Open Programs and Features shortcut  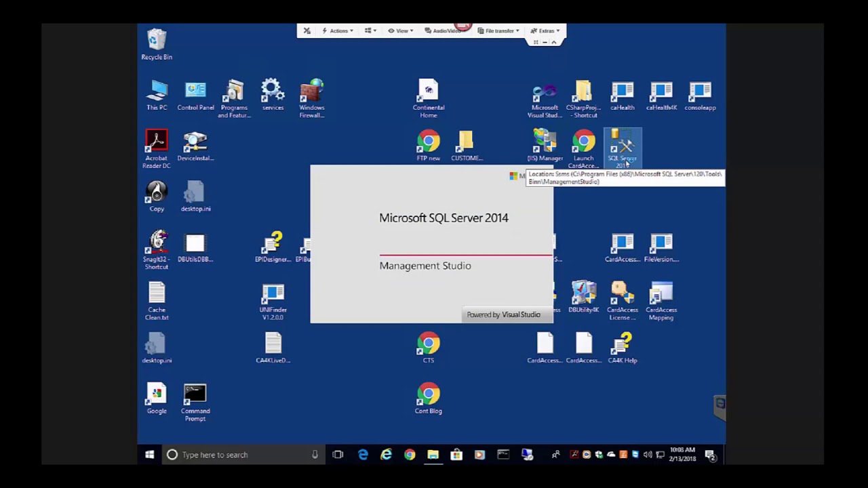tap(234, 99)
